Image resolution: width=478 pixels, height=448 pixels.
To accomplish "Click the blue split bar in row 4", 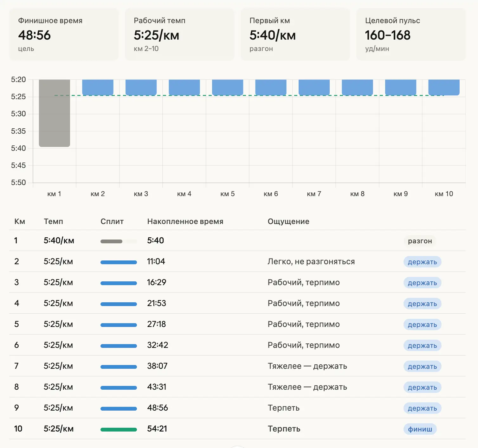I will [119, 304].
